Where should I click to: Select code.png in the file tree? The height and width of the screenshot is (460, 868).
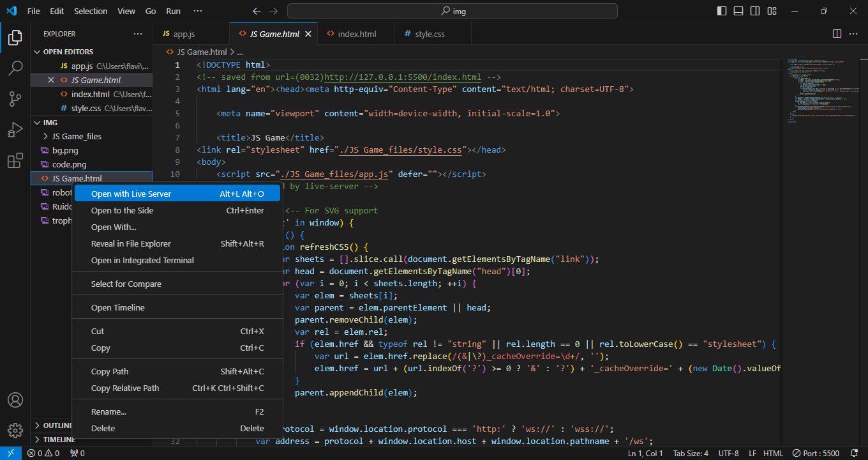coord(92,164)
